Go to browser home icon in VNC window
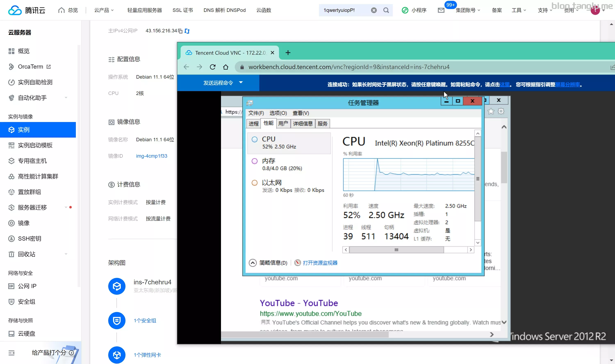 click(x=225, y=67)
